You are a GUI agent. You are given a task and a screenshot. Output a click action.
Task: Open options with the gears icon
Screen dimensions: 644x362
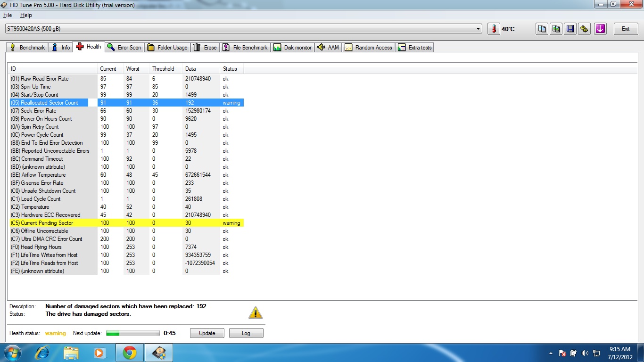pos(585,29)
